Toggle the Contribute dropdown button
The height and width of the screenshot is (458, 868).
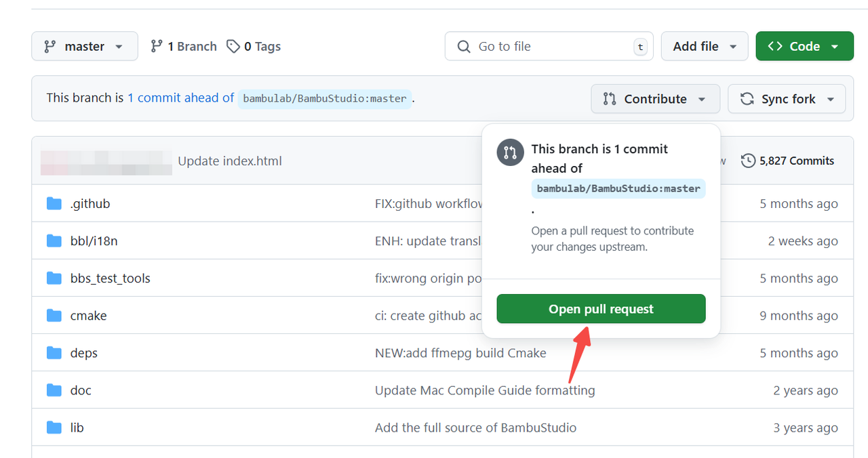(655, 99)
